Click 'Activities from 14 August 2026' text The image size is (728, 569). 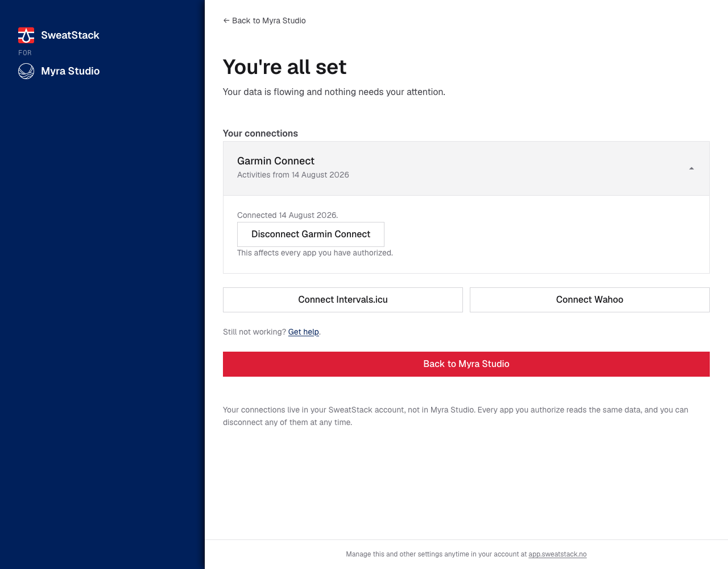293,175
